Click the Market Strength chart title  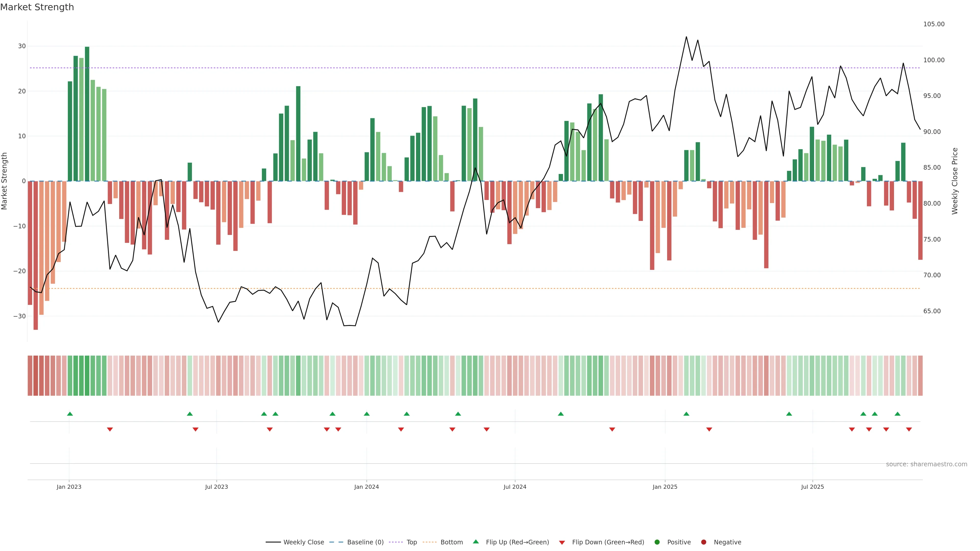coord(37,7)
